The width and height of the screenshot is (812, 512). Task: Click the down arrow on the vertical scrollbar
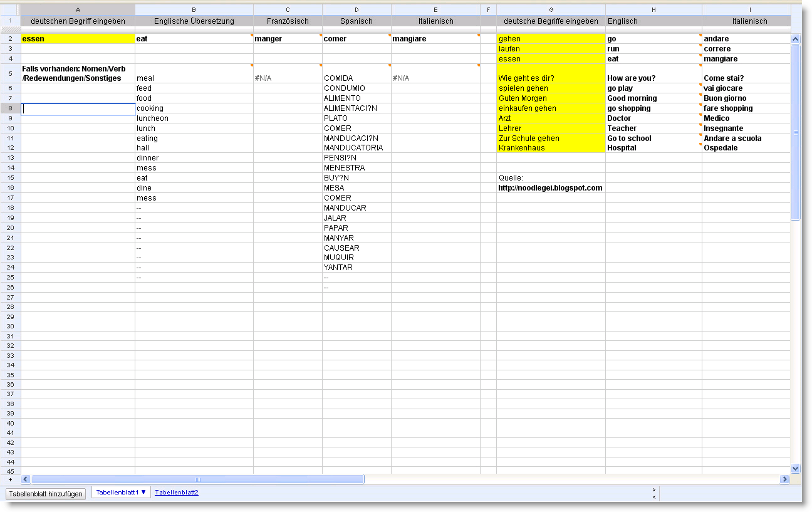click(796, 468)
